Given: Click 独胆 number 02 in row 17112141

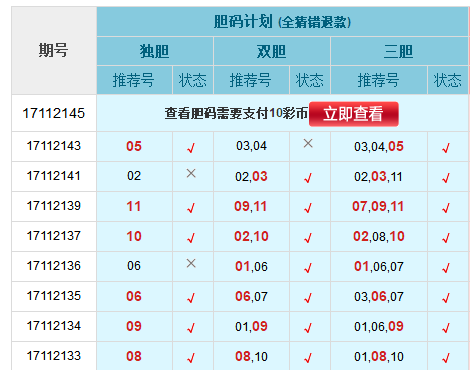Looking at the screenshot, I should [x=134, y=176].
